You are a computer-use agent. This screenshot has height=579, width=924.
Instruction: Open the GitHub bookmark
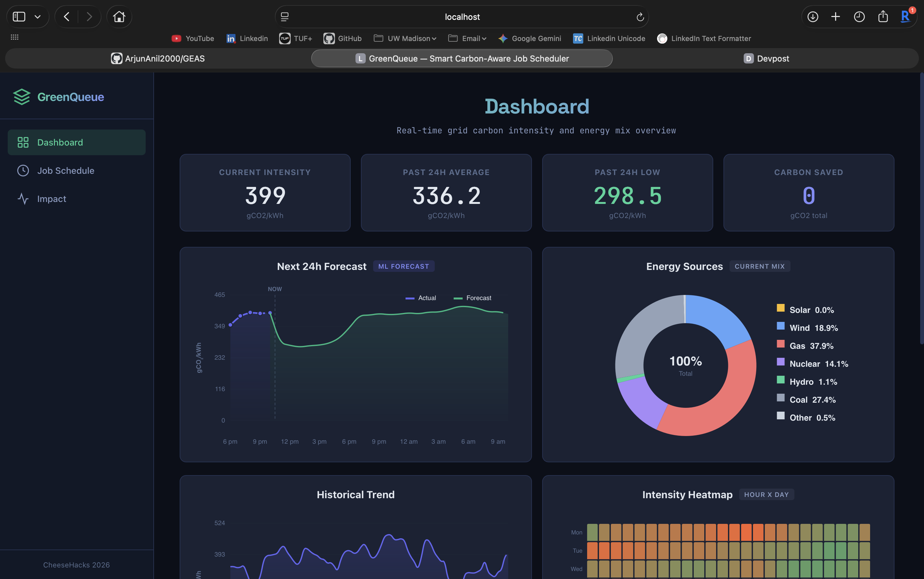tap(342, 38)
